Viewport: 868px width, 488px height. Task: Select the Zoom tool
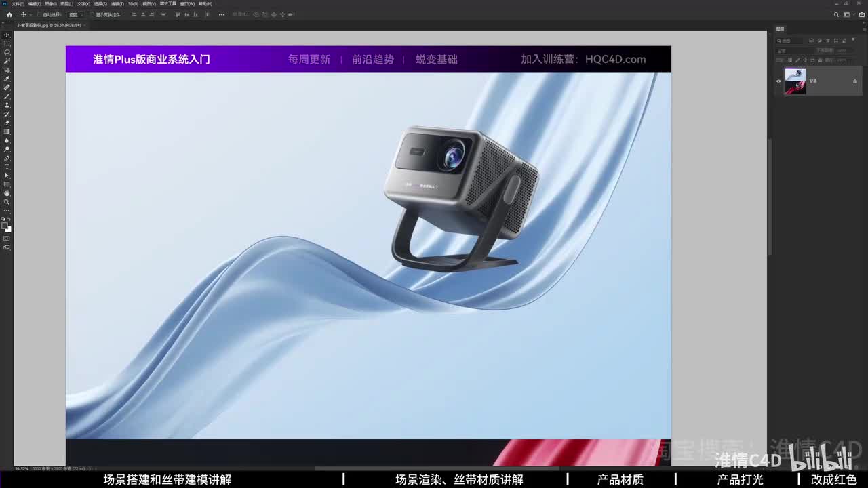click(7, 202)
